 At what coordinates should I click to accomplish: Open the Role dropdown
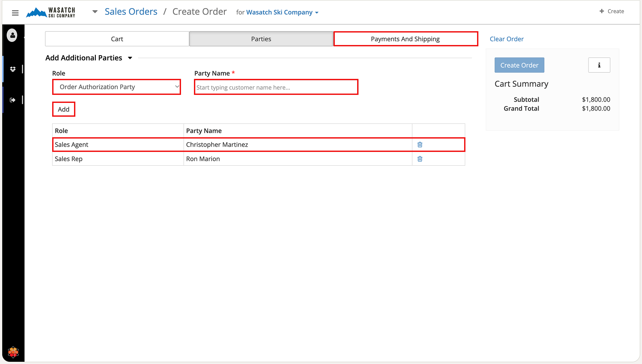116,87
